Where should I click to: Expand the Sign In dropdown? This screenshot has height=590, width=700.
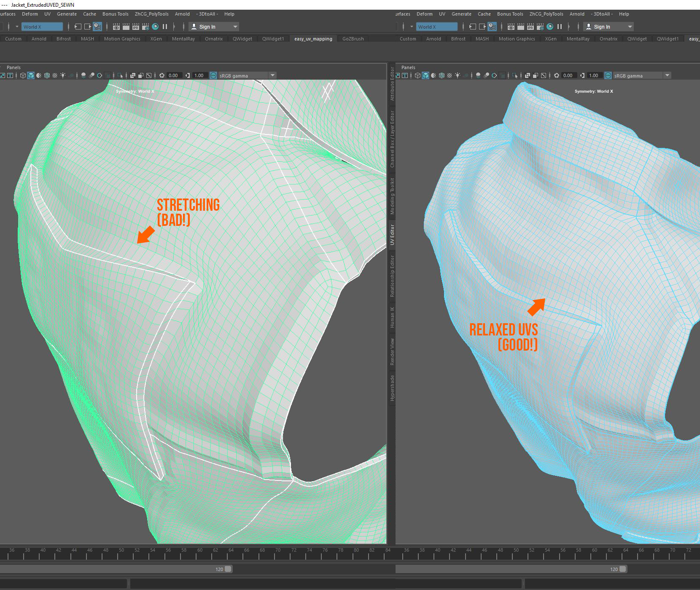[x=234, y=27]
